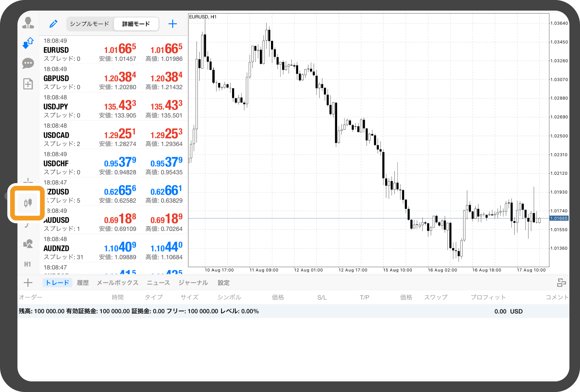Viewport: 580px width, 392px height.
Task: Click AUDNZD ask price 1.10440
Action: click(166, 247)
